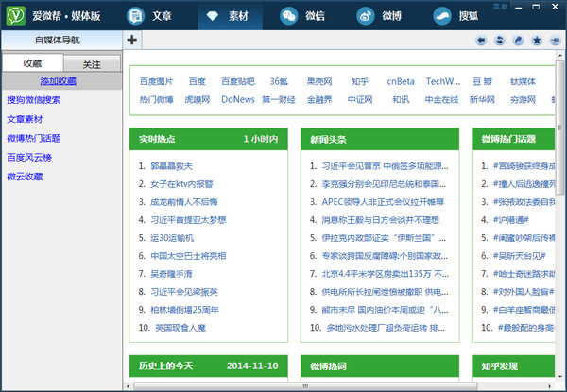
Task: Open Weibo topic #沪港通#
Action: point(511,220)
